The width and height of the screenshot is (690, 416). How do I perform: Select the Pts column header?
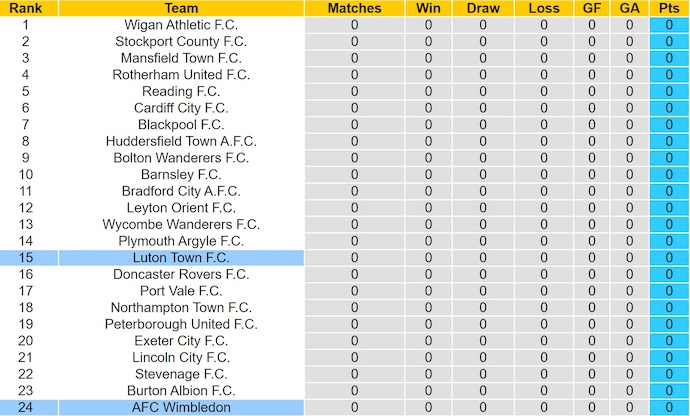(x=669, y=8)
